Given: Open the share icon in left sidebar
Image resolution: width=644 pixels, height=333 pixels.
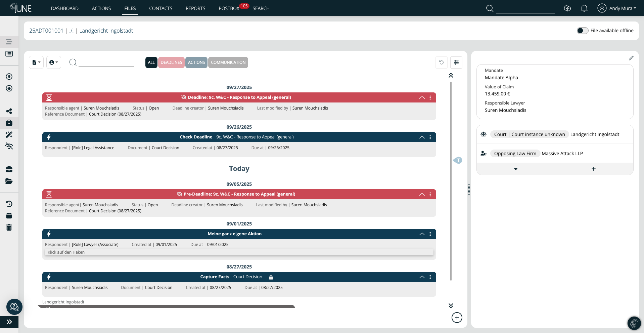Looking at the screenshot, I should (x=9, y=111).
